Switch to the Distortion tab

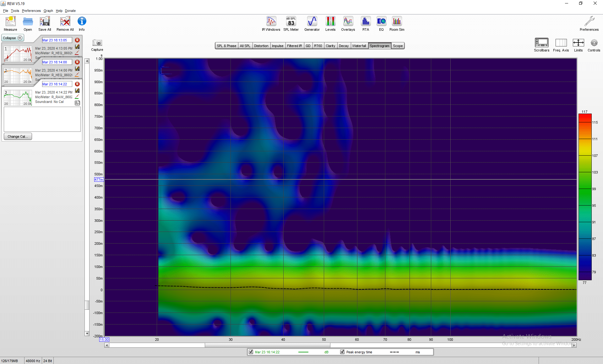[261, 46]
